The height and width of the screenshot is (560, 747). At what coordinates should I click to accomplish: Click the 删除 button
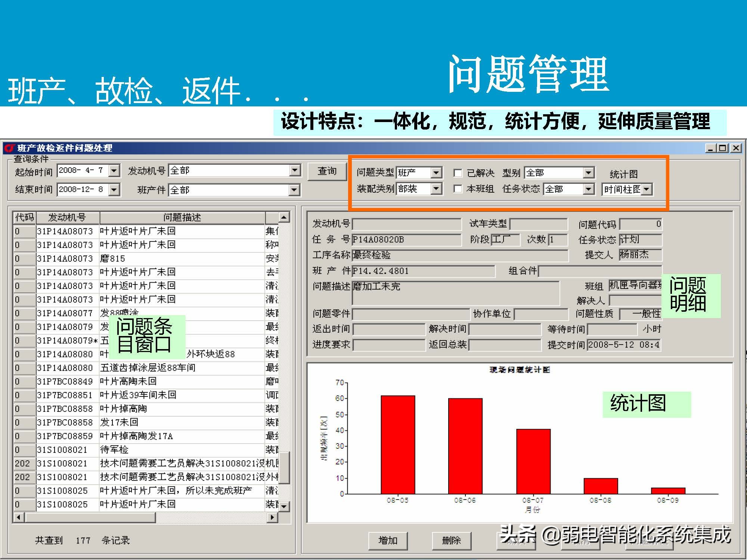[x=451, y=540]
